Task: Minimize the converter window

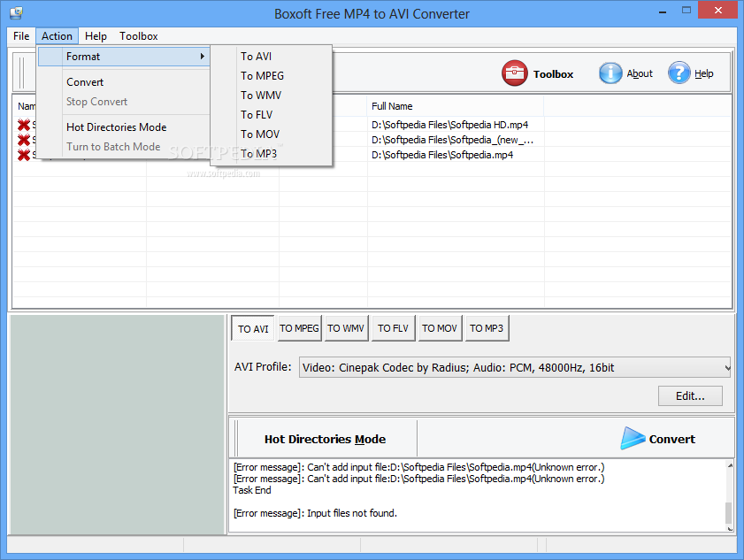Action: (x=663, y=12)
